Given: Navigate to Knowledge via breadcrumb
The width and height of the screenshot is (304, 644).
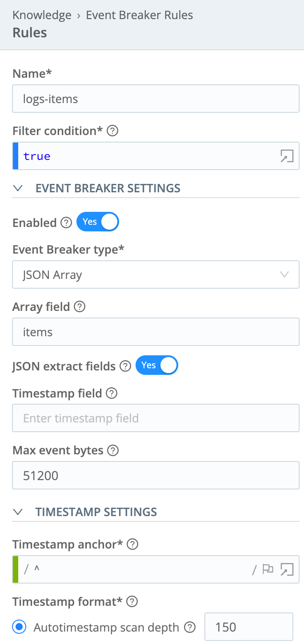Looking at the screenshot, I should 42,15.
